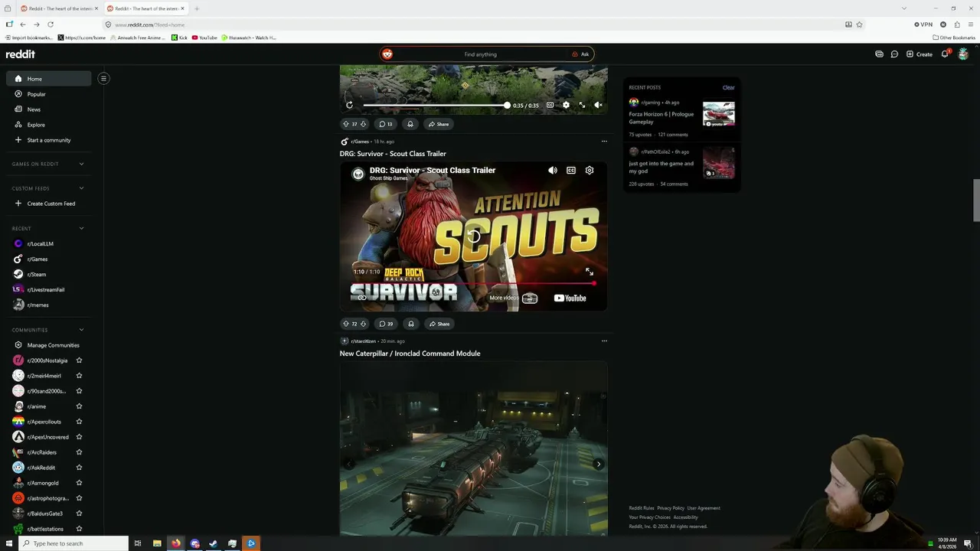Collapse the Communities section
The width and height of the screenshot is (980, 551).
tap(81, 330)
